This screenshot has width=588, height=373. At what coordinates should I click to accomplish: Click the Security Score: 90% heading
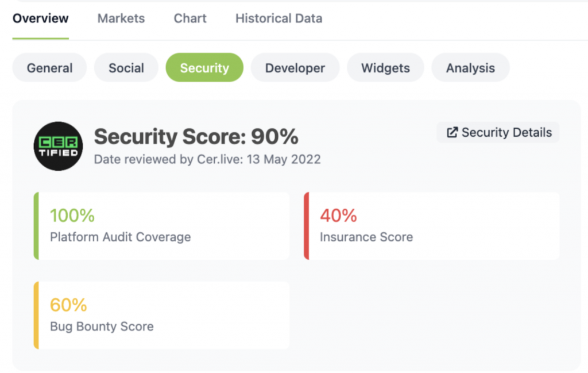pos(196,136)
